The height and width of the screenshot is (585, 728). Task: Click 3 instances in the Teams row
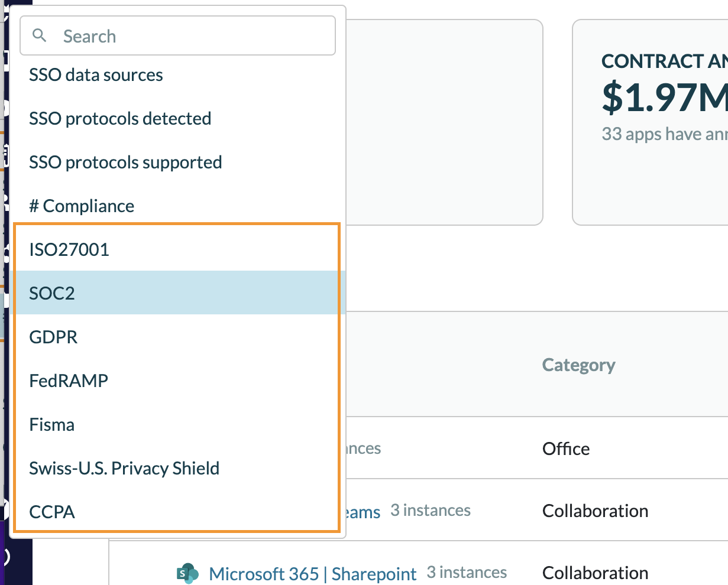[x=431, y=511]
